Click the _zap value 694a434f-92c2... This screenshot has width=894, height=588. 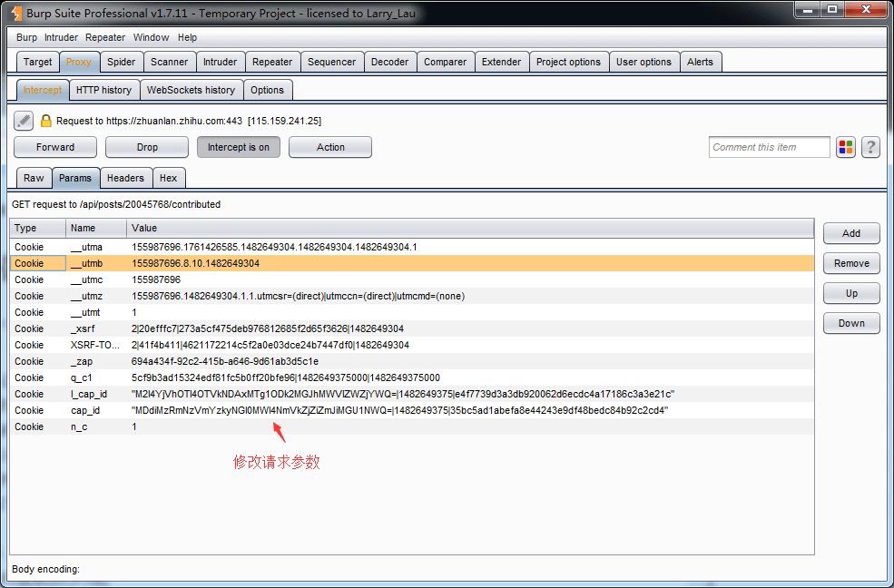(x=225, y=361)
